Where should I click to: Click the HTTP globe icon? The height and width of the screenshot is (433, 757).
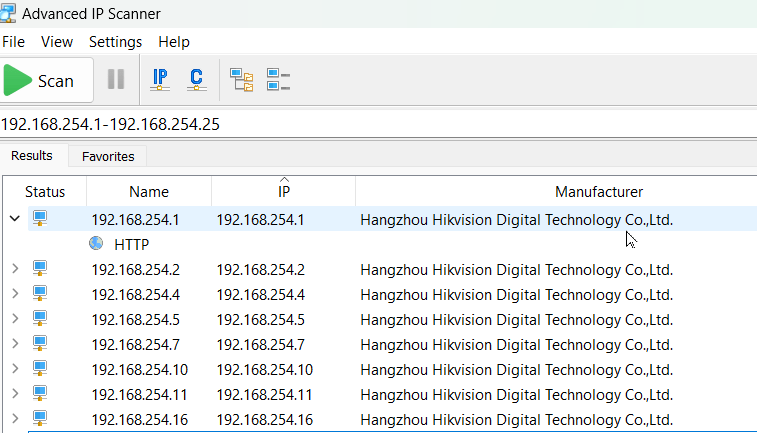pos(96,243)
